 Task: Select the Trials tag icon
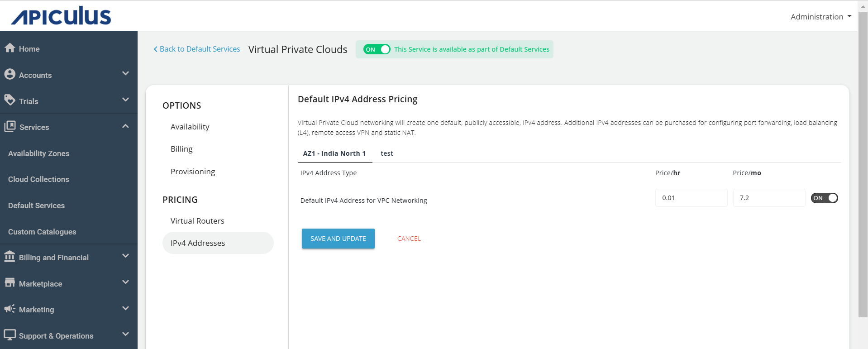click(10, 100)
